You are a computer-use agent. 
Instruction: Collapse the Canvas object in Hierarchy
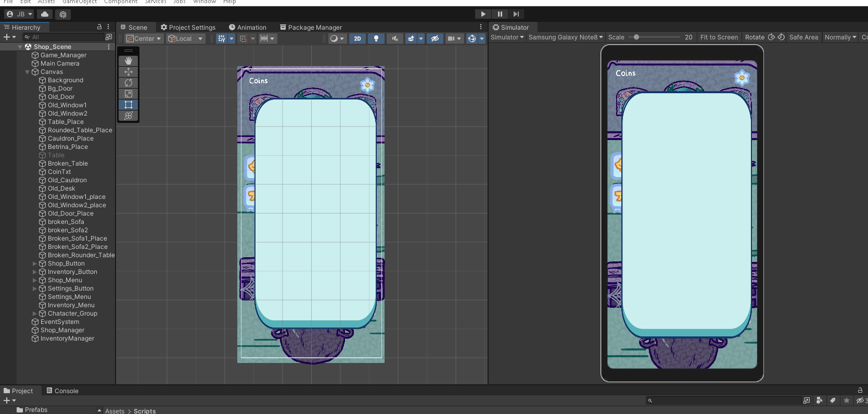[28, 72]
